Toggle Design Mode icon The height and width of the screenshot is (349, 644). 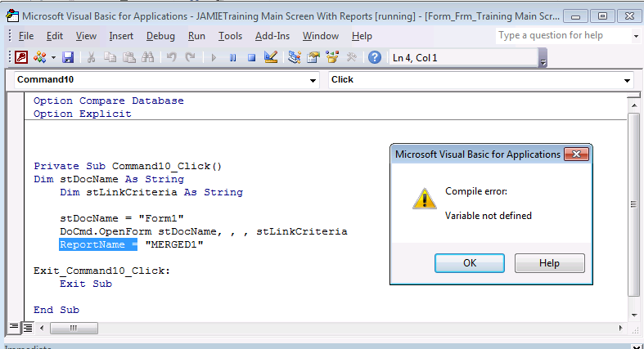point(271,57)
